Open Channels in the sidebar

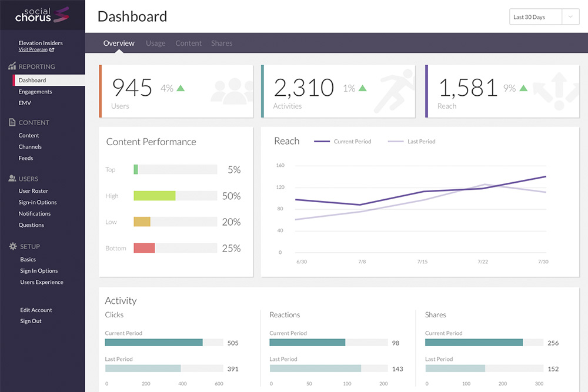pyautogui.click(x=30, y=146)
